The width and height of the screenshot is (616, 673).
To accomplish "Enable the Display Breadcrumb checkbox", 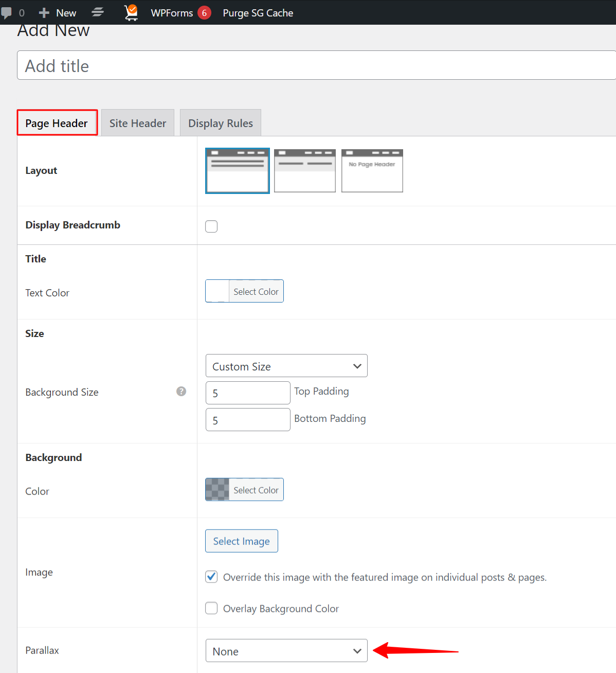I will pos(211,226).
